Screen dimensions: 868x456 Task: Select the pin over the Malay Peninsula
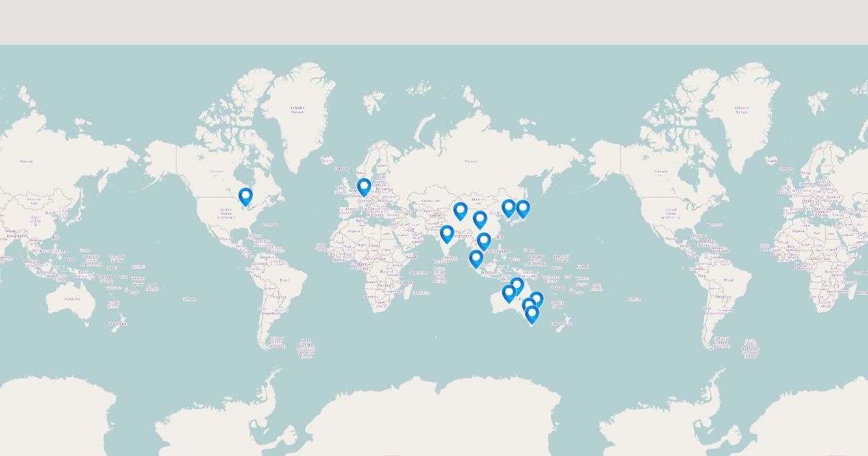click(x=476, y=258)
